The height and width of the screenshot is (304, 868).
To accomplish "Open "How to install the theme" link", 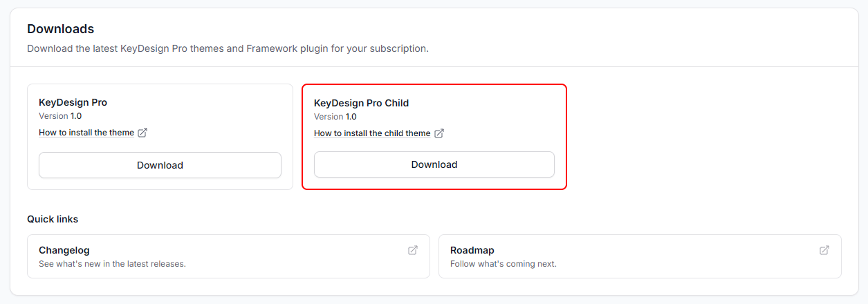I will coord(86,133).
